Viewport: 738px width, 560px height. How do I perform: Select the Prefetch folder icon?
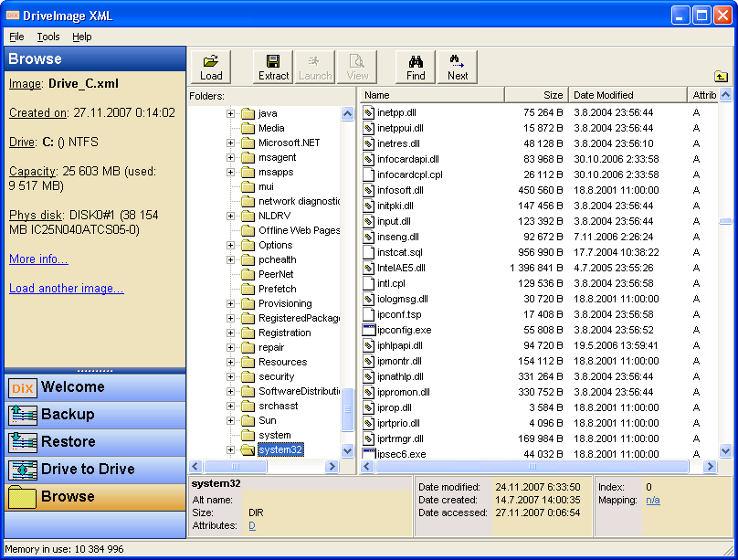coord(248,289)
